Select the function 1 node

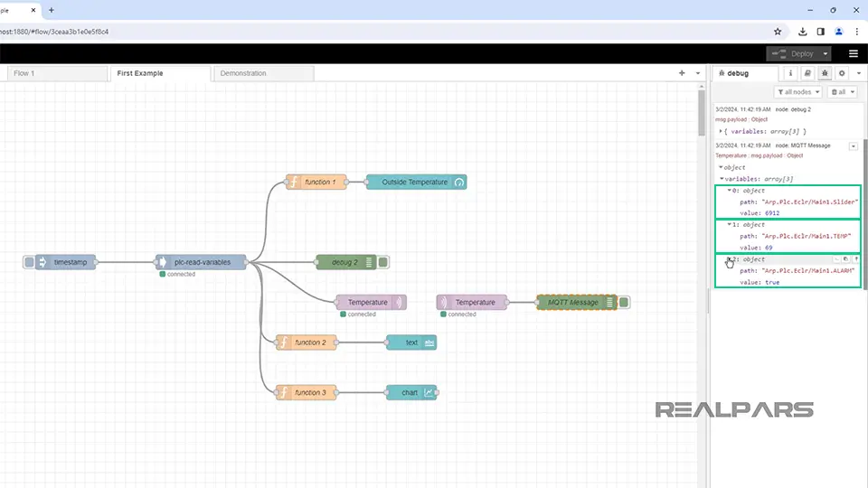(x=316, y=182)
